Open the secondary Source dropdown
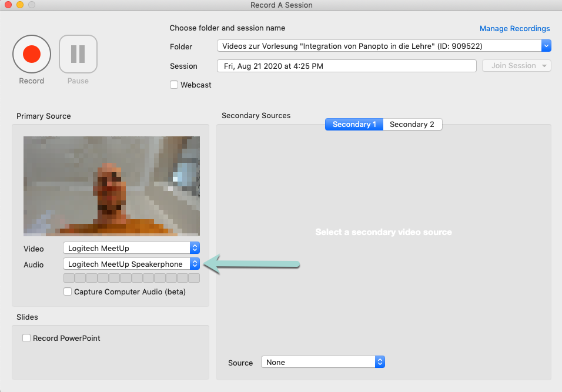Viewport: 562px width, 392px height. (x=322, y=362)
